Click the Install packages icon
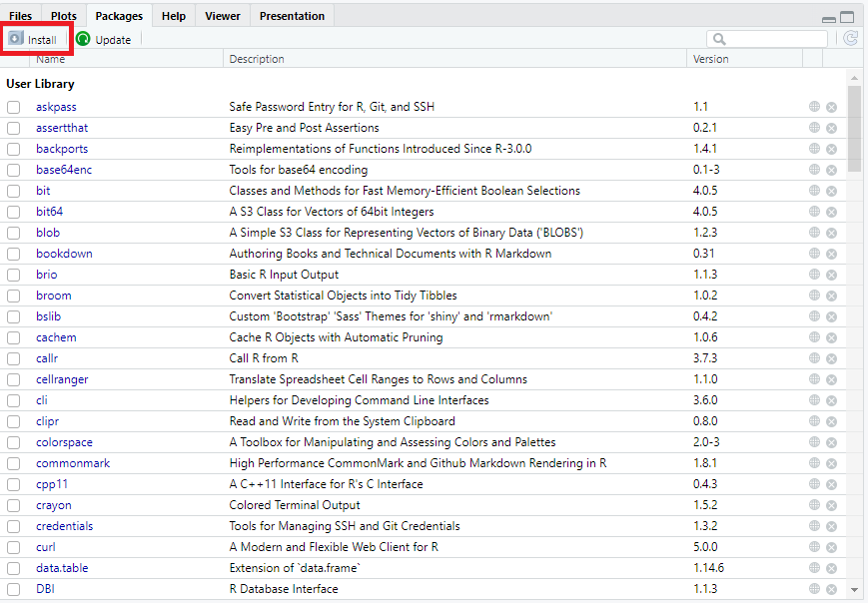 [x=16, y=39]
